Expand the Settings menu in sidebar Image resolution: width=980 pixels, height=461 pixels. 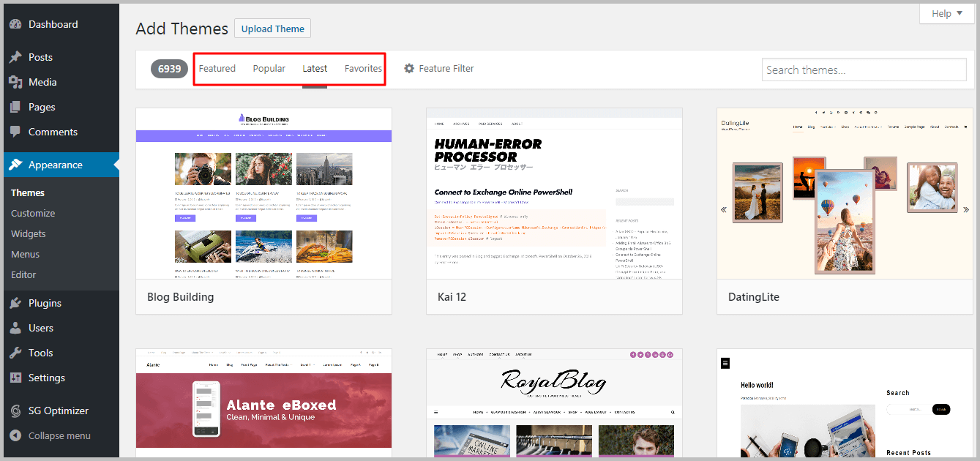tap(46, 378)
